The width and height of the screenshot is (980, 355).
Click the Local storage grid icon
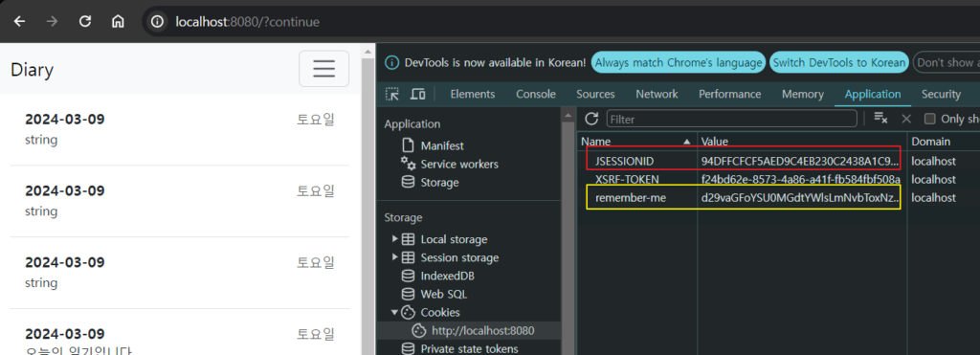(408, 239)
